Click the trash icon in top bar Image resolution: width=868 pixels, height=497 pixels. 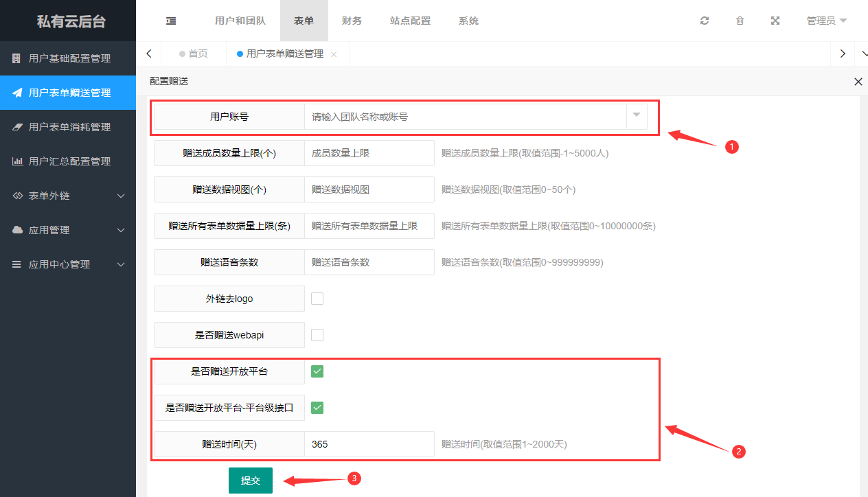pos(740,21)
